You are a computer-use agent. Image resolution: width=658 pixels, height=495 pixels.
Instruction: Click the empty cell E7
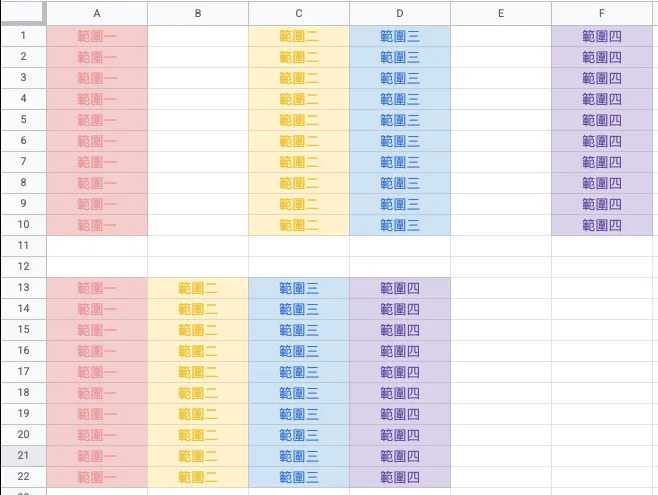(x=500, y=162)
